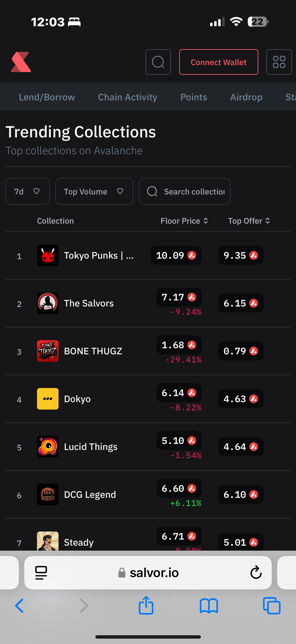Reload the salvor.io page
Viewport: 296px width, 644px height.
(x=256, y=572)
